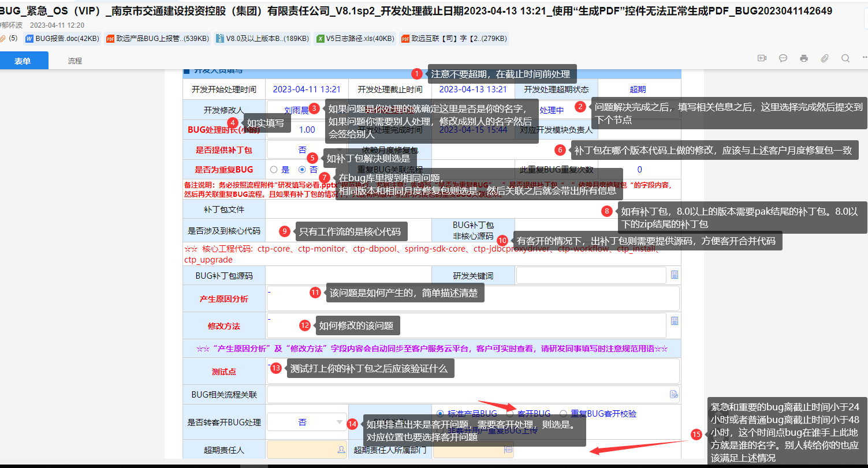
Task: Open the BUG相关流程关联 link icon
Action: pos(673,394)
